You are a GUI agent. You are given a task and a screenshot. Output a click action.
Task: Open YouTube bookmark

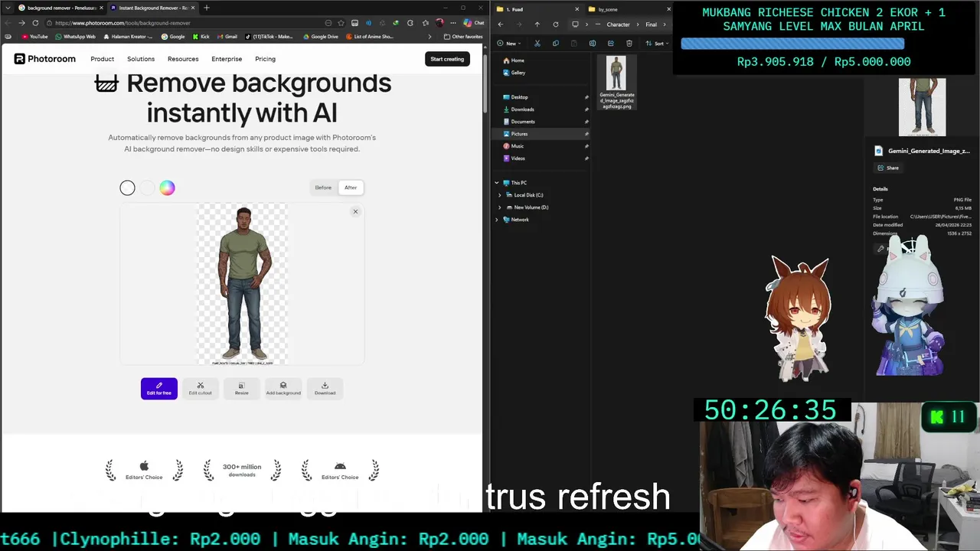(34, 37)
